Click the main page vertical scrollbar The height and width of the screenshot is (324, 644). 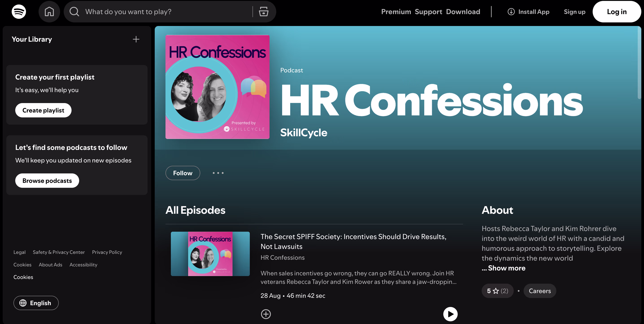point(639,63)
